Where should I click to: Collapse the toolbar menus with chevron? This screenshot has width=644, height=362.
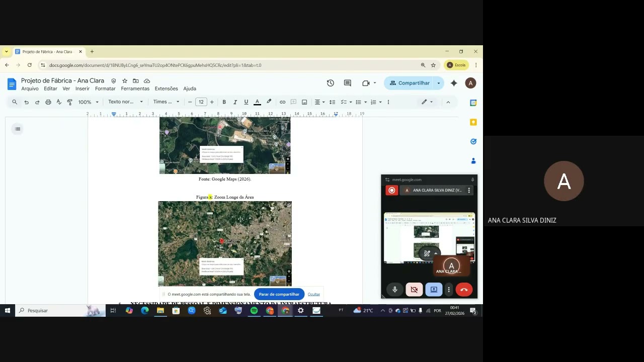coord(448,102)
